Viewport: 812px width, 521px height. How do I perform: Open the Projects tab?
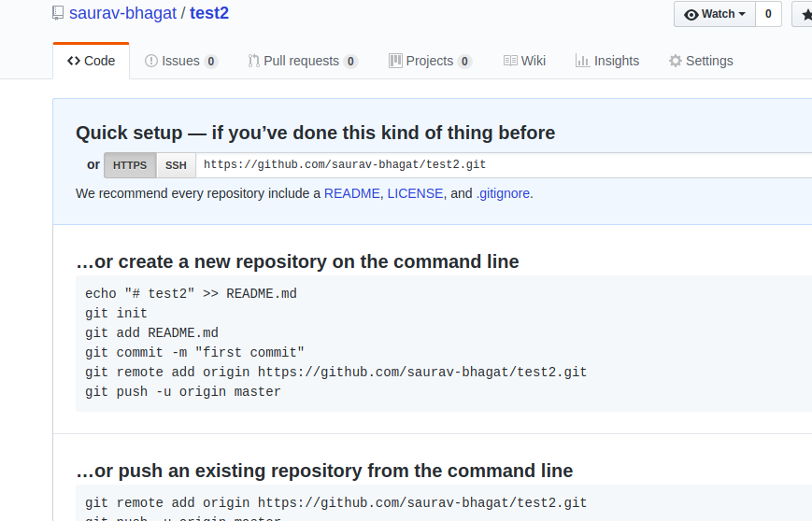click(x=430, y=61)
